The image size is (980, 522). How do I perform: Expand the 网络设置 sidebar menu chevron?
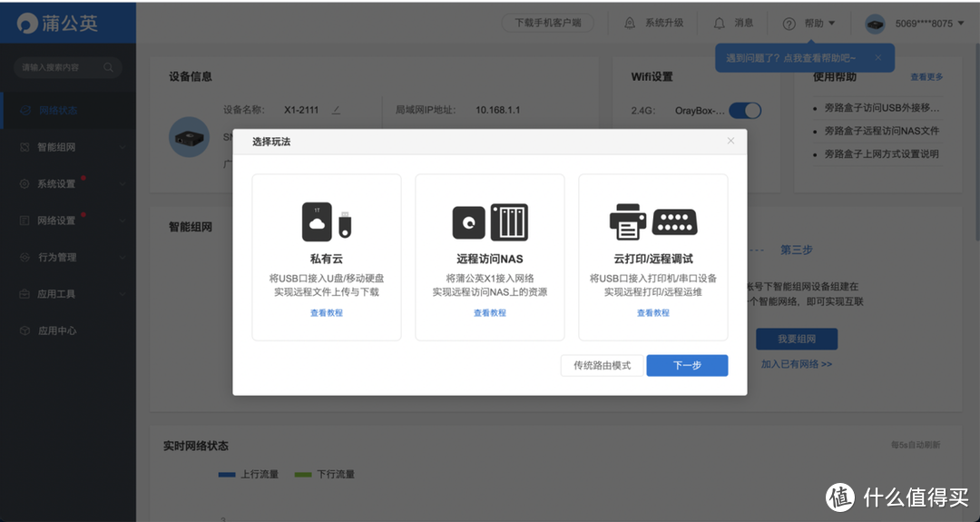tap(122, 221)
